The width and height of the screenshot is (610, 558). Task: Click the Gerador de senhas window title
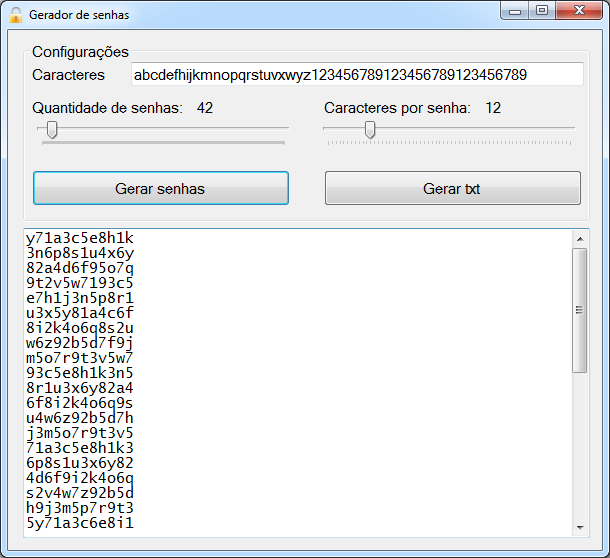[79, 15]
